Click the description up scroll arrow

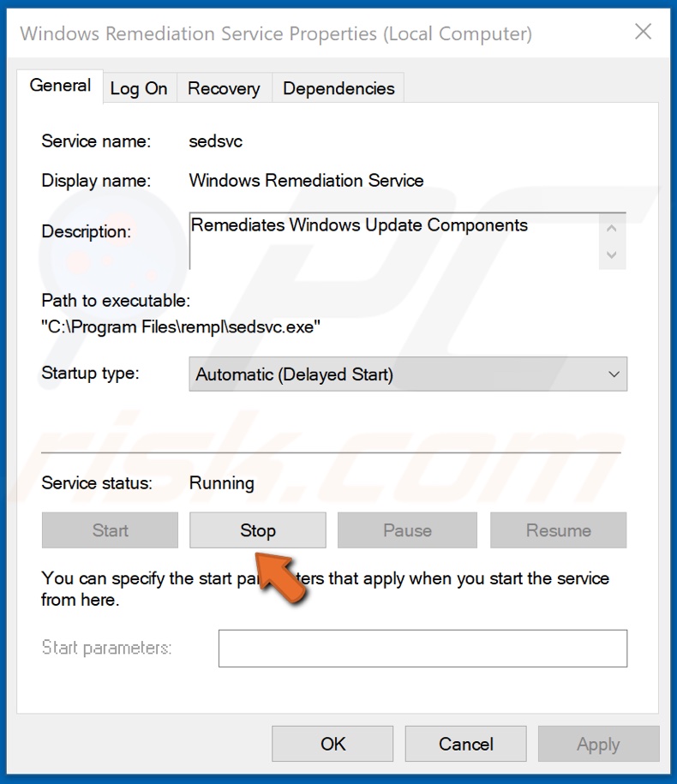coord(611,226)
